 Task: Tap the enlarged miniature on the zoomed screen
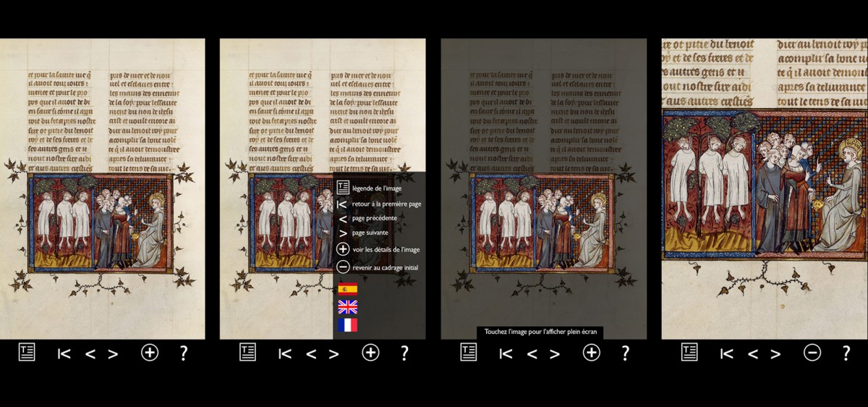point(765,184)
